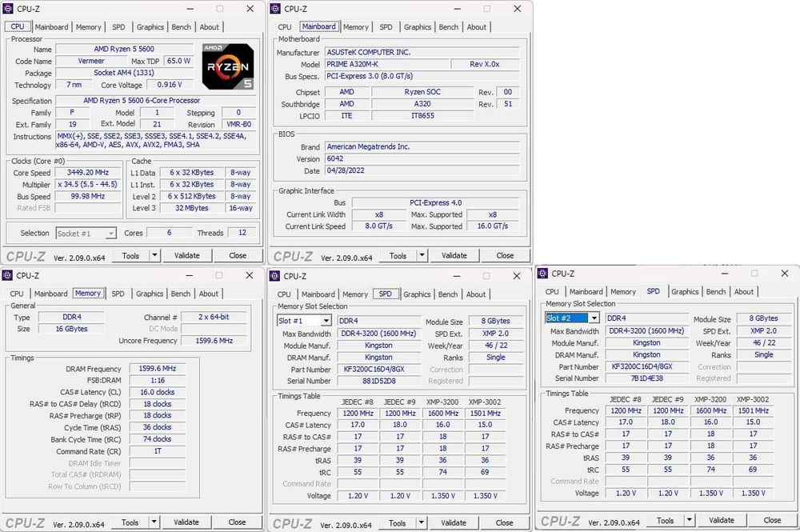Click the multiplier x 34.5 (5.5 - 44.5) value
Screen dimensions: 800x532
click(88, 185)
